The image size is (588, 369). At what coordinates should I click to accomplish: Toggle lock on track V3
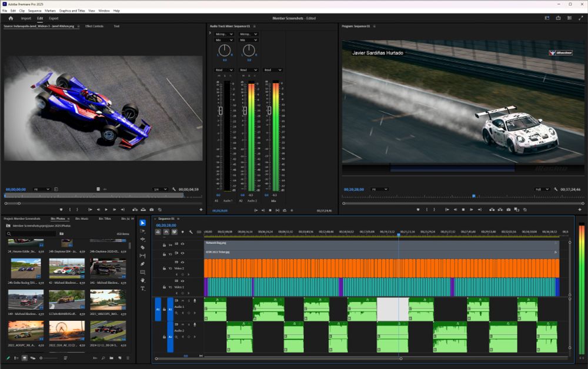[x=164, y=254]
